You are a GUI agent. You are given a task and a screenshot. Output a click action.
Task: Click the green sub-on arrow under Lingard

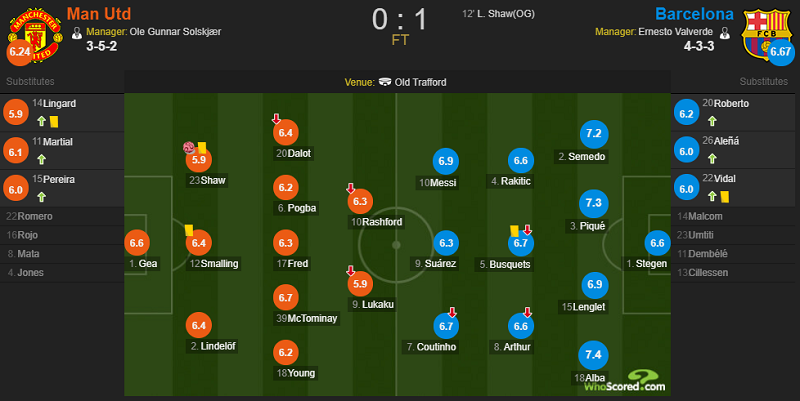coord(41,121)
